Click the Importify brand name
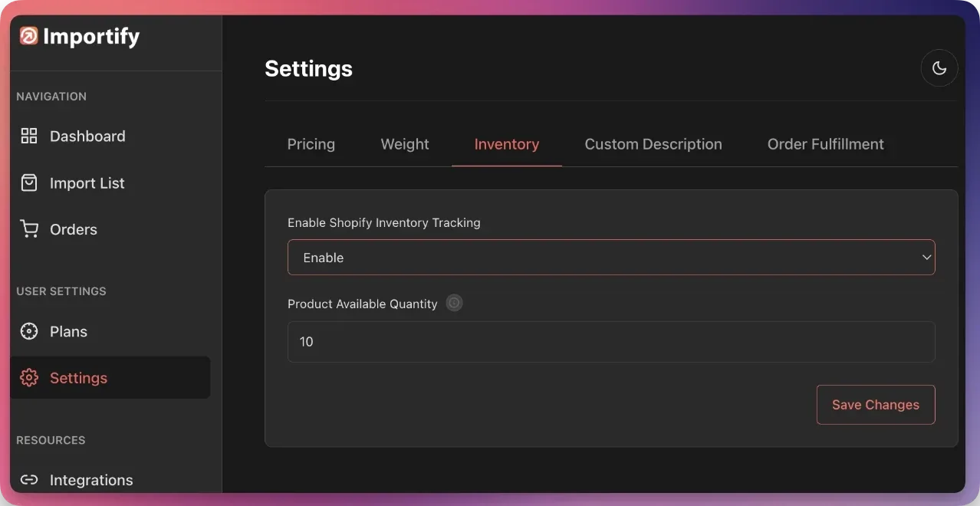Screen dimensions: 980x506 coord(91,36)
